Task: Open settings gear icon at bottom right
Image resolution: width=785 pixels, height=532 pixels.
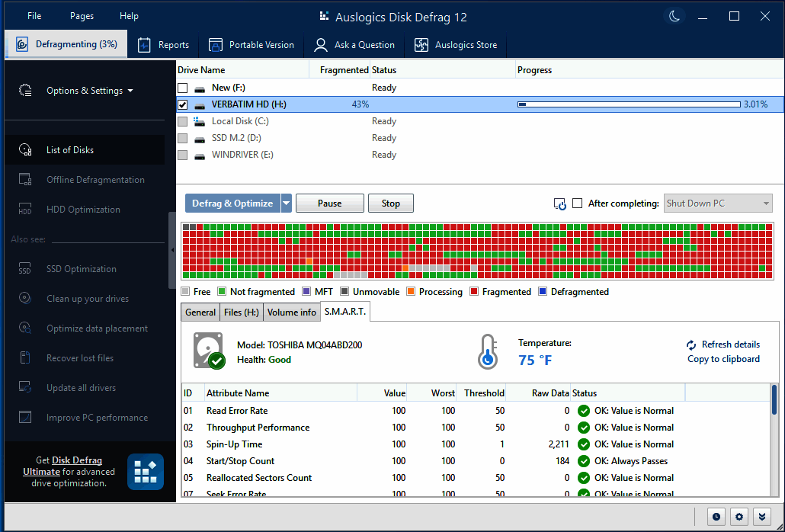Action: pyautogui.click(x=739, y=516)
